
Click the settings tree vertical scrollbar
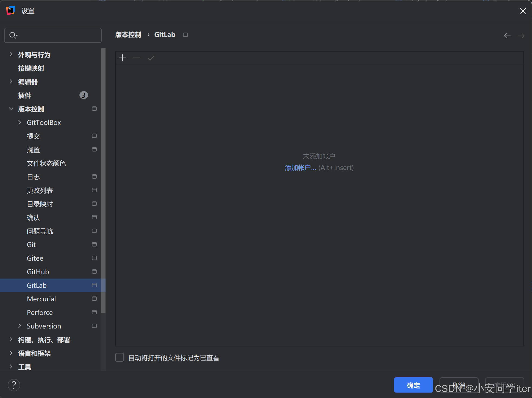point(103,181)
